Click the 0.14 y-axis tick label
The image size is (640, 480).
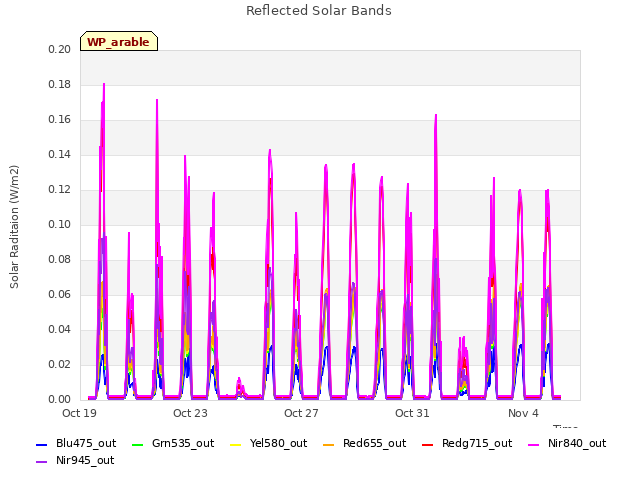tap(59, 154)
